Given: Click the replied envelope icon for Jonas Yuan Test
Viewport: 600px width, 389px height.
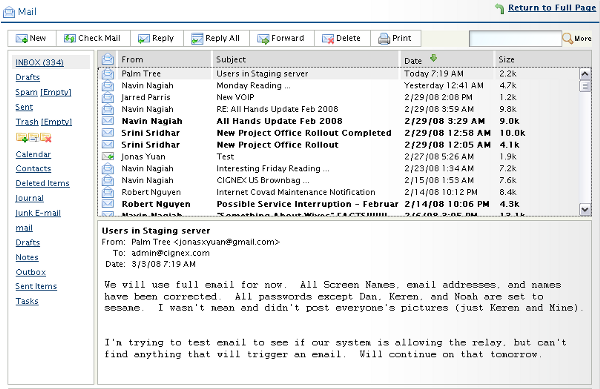Looking at the screenshot, I should coord(108,156).
